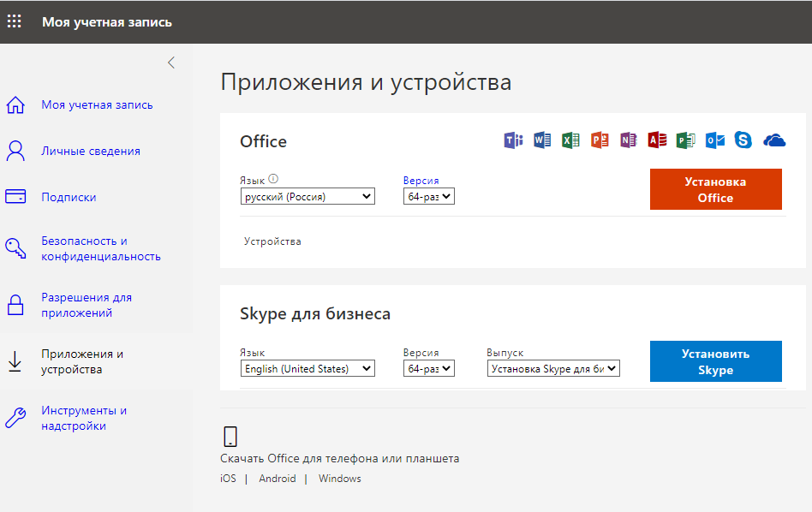Click the info icon next to Язык
Image resolution: width=812 pixels, height=512 pixels.
click(x=273, y=179)
